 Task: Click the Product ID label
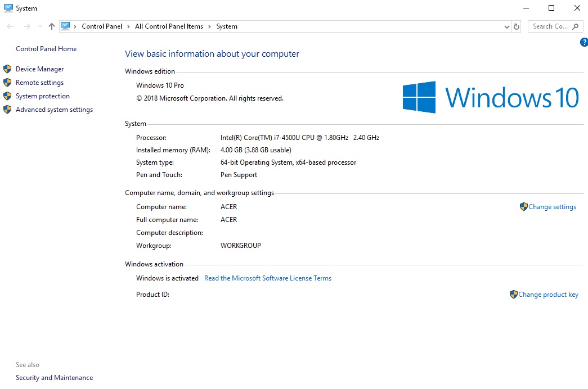[152, 295]
